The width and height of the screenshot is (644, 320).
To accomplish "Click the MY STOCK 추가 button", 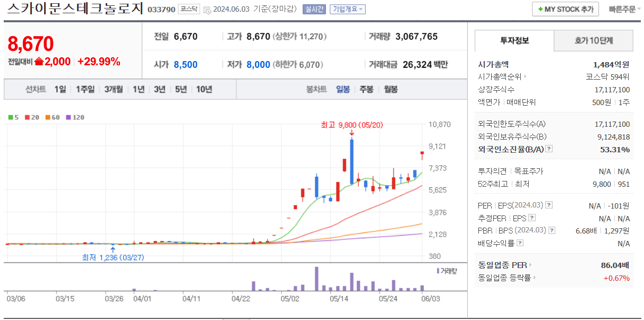I will [x=565, y=10].
